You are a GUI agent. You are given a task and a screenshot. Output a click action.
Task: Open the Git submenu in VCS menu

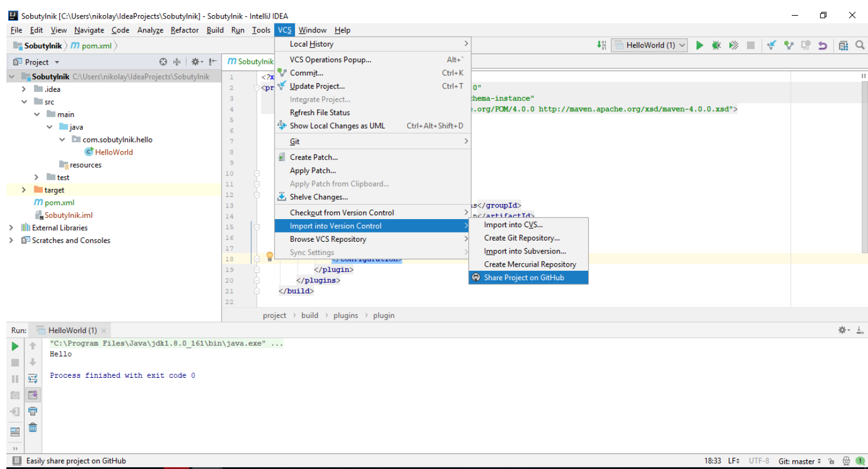373,141
